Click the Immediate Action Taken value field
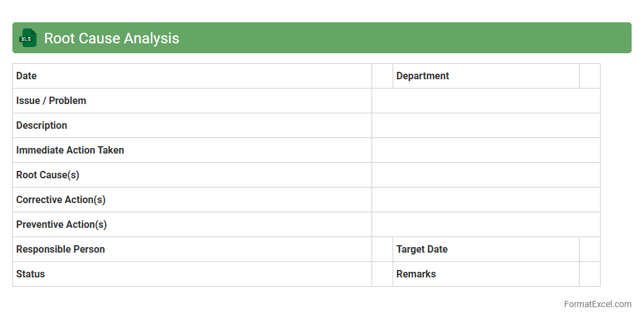 (485, 150)
